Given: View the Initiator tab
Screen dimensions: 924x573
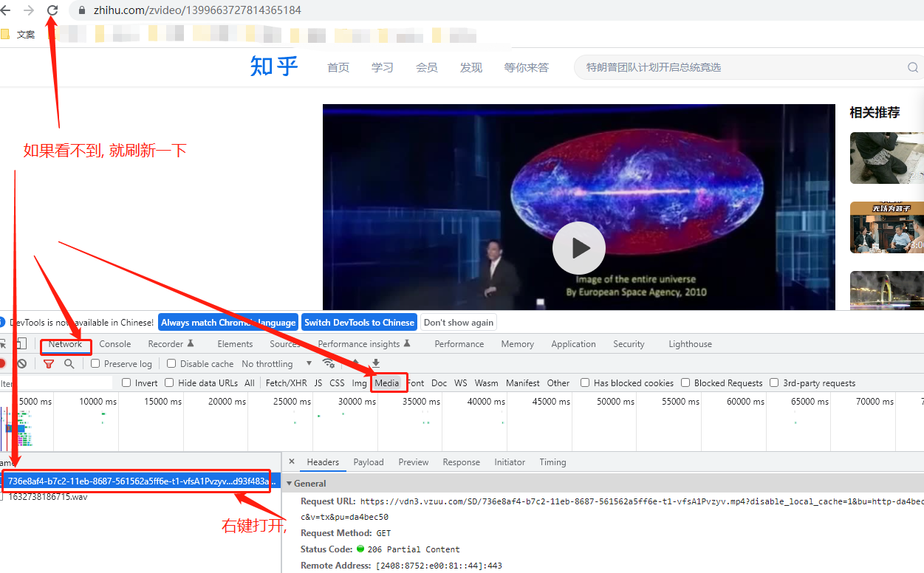Looking at the screenshot, I should coord(510,462).
